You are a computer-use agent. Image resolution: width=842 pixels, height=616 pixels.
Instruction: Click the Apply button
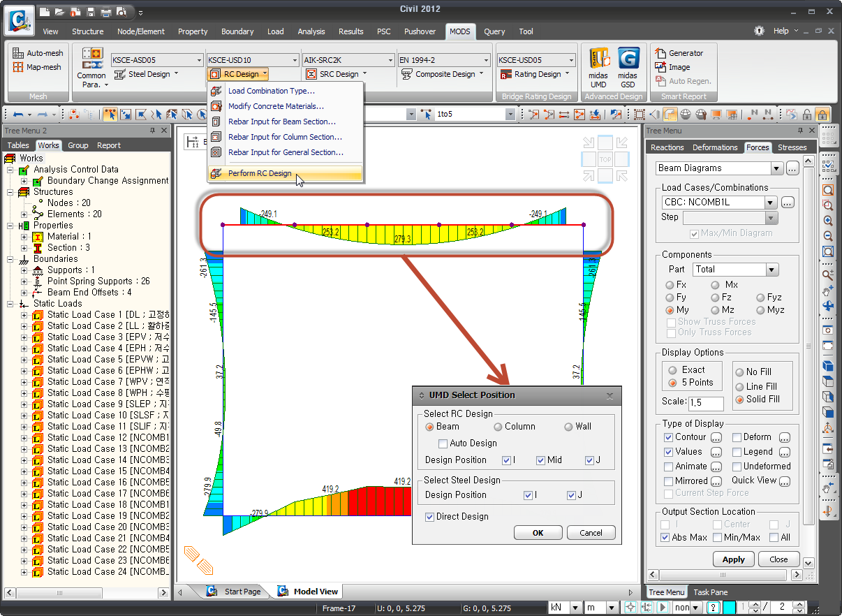click(733, 559)
